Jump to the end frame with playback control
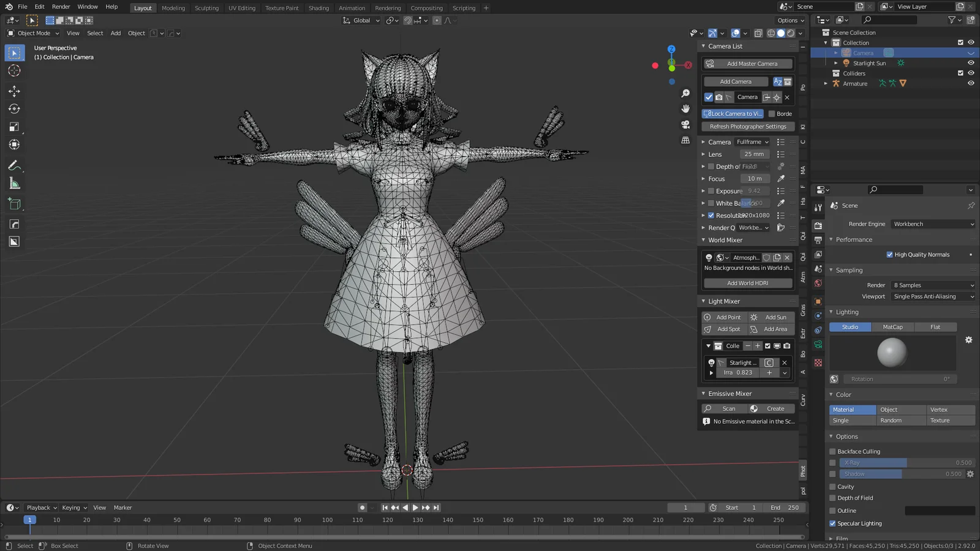The width and height of the screenshot is (980, 551). [435, 507]
